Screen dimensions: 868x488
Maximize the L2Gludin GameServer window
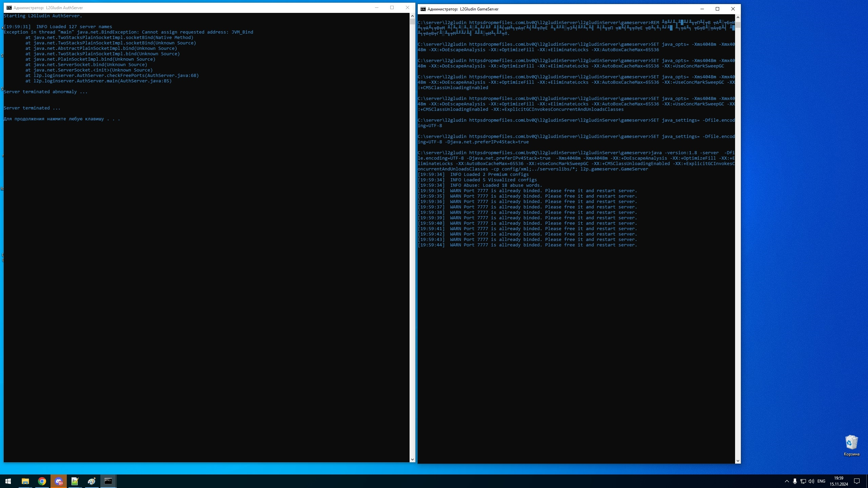[x=717, y=9]
